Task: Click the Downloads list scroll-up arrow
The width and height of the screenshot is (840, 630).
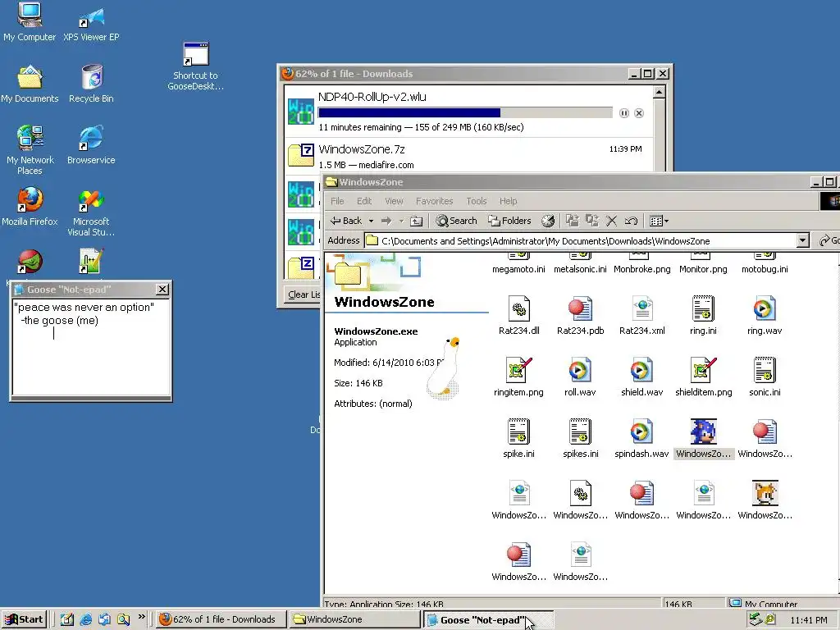Action: click(x=659, y=92)
